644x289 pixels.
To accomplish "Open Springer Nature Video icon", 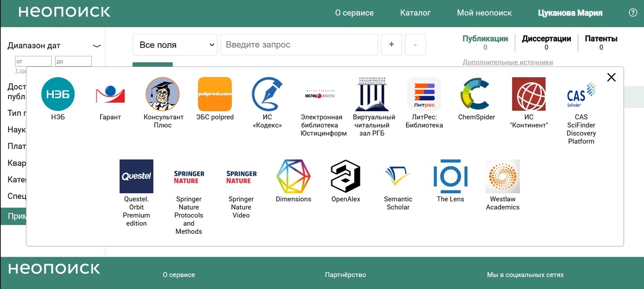I will [241, 176].
